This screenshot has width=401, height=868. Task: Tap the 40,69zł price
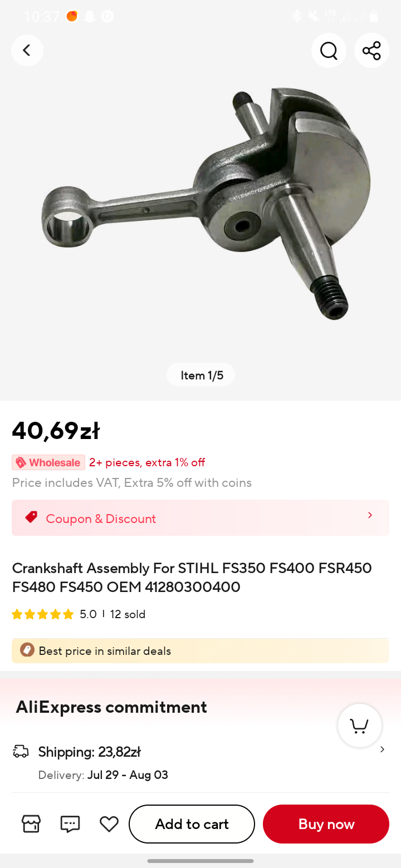point(56,430)
